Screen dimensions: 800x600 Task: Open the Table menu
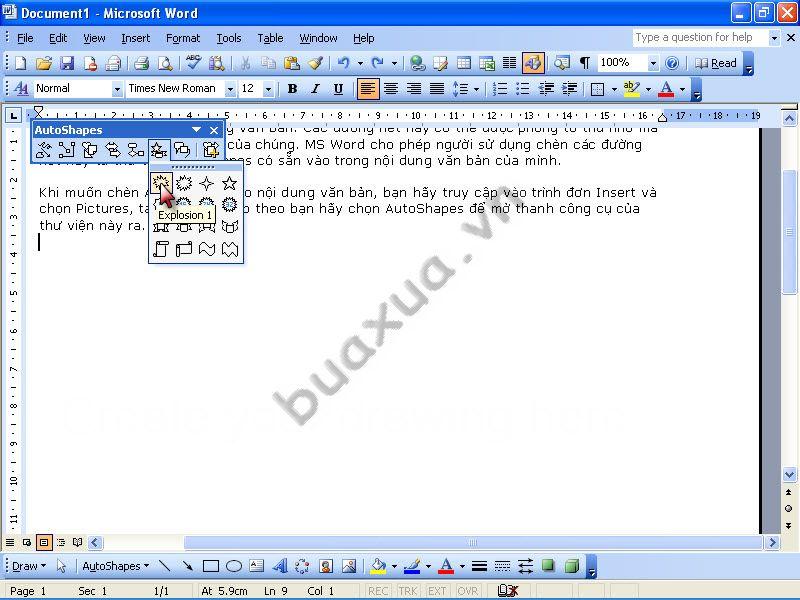pos(270,38)
